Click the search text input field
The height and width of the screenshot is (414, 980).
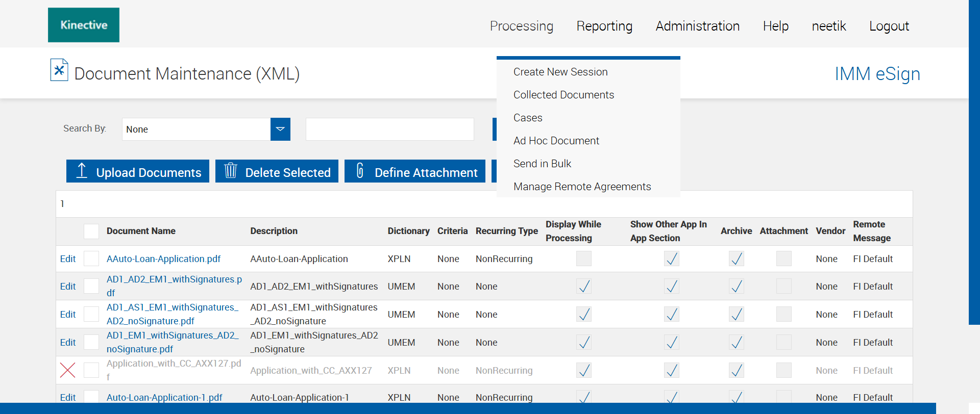(x=390, y=130)
